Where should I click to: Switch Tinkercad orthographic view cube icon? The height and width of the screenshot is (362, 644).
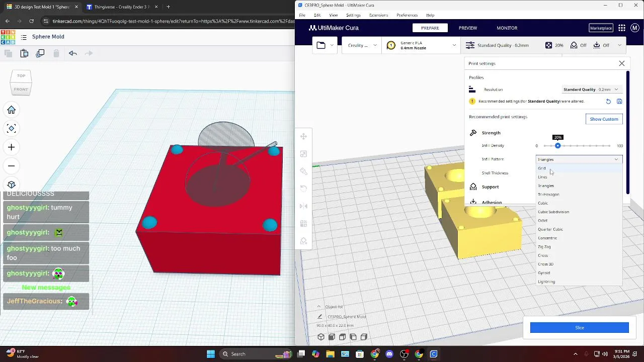click(12, 185)
